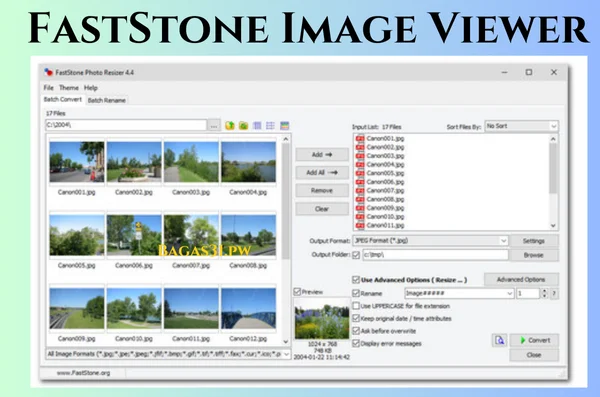Switch to Batch Convert tab

coord(63,99)
